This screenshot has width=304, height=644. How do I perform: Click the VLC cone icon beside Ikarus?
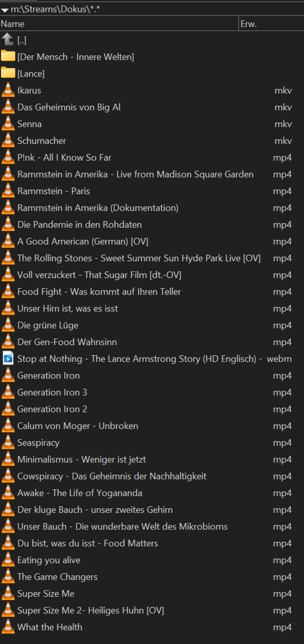[x=8, y=90]
